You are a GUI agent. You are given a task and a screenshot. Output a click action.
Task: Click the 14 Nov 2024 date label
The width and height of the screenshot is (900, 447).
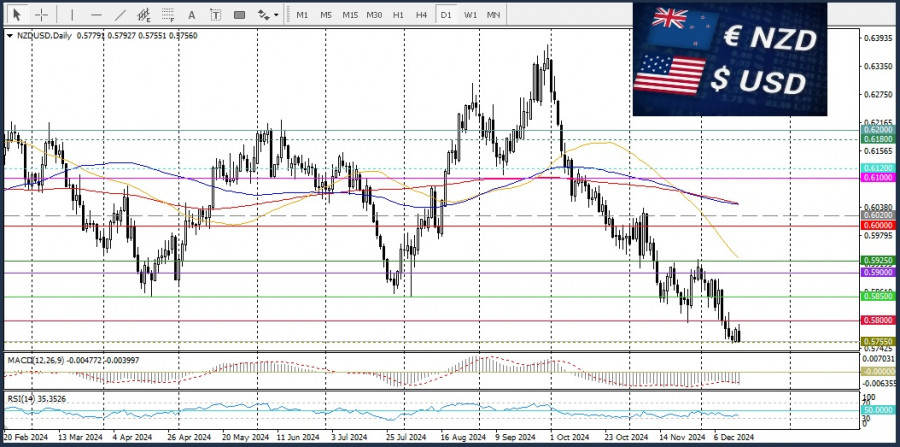coord(681,437)
